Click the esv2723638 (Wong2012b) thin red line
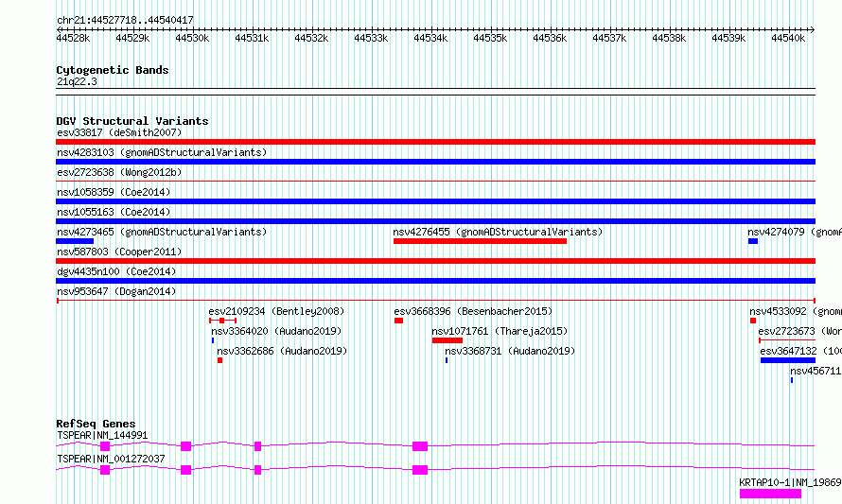 click(435, 182)
